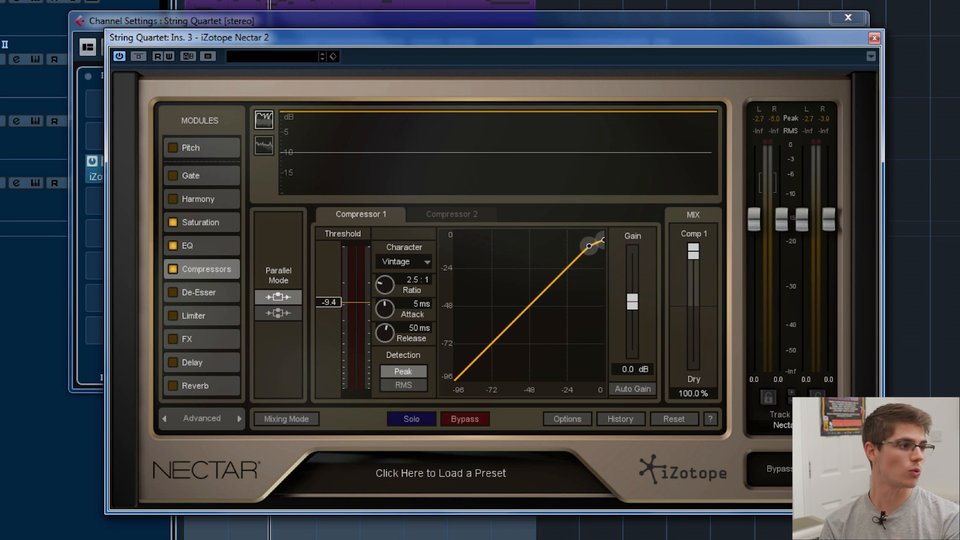Image resolution: width=960 pixels, height=540 pixels.
Task: Enable the Read automation R button
Action: pyautogui.click(x=157, y=56)
